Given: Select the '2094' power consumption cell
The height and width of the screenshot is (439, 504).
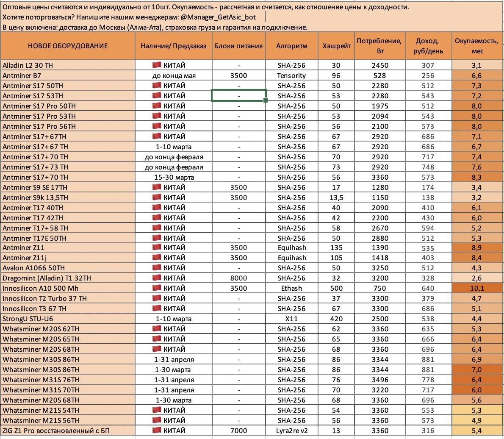Looking at the screenshot, I should [x=380, y=116].
